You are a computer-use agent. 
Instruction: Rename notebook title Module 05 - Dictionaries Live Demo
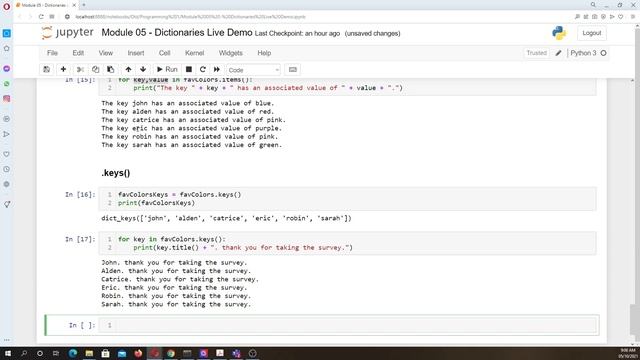click(x=177, y=33)
